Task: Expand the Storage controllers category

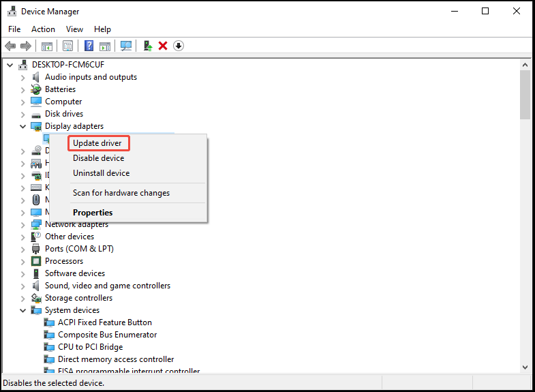Action: pyautogui.click(x=23, y=299)
